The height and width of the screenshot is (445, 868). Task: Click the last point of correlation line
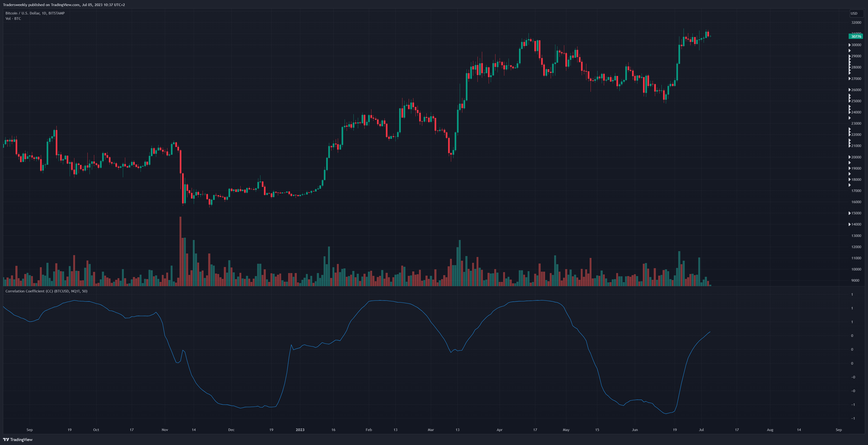click(710, 332)
